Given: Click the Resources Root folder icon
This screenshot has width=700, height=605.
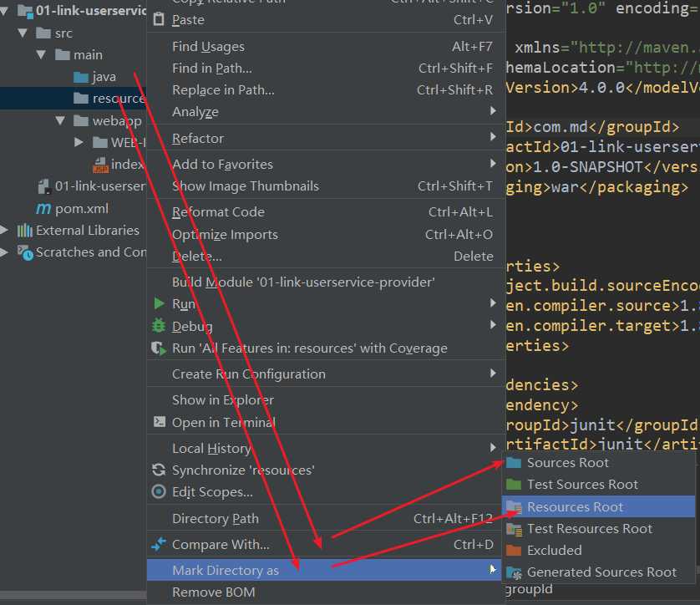Looking at the screenshot, I should pyautogui.click(x=515, y=506).
